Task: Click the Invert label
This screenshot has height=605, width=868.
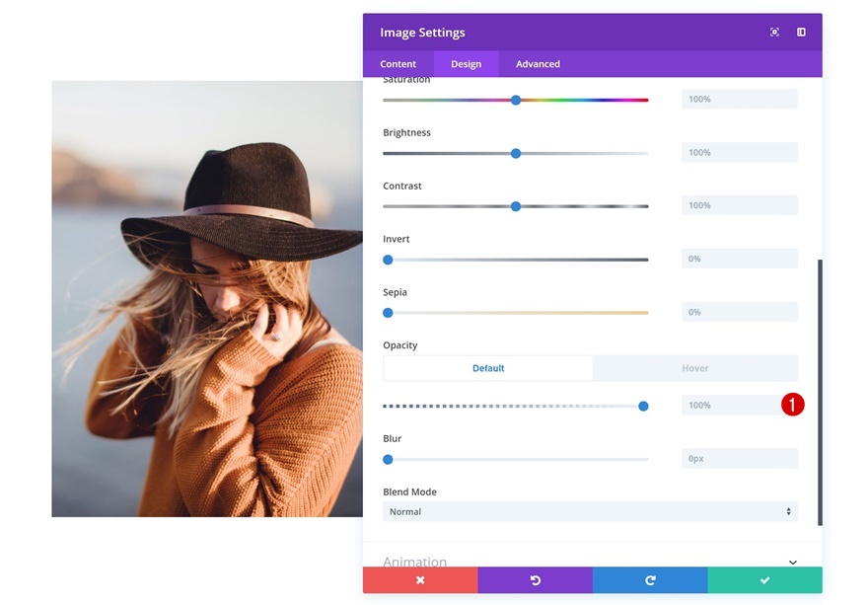Action: (x=397, y=239)
